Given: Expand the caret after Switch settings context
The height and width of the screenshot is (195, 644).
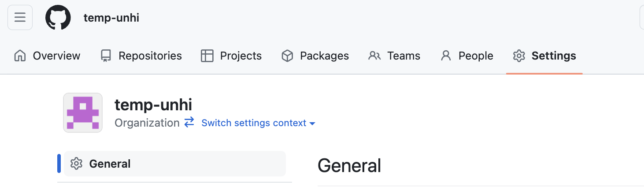Looking at the screenshot, I should (x=312, y=124).
